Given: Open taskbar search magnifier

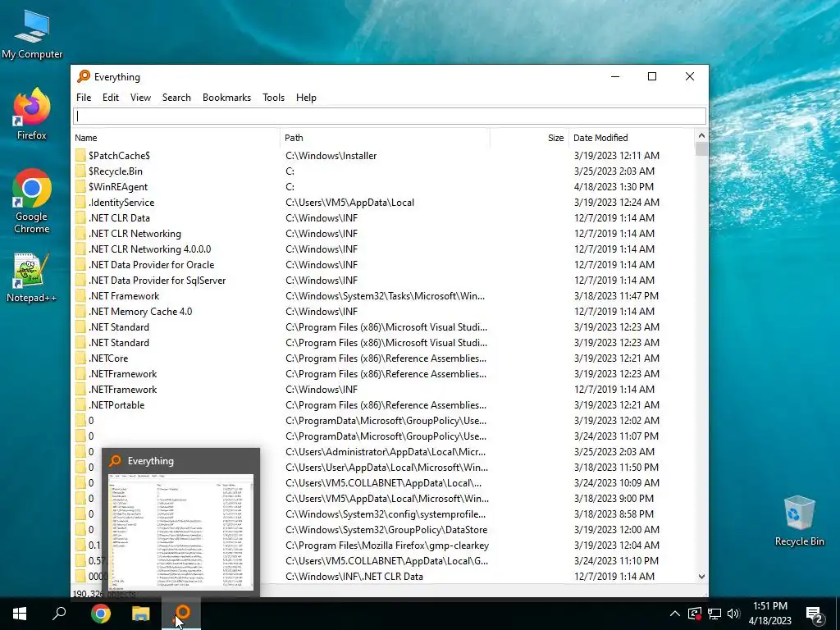Looking at the screenshot, I should pos(59,614).
